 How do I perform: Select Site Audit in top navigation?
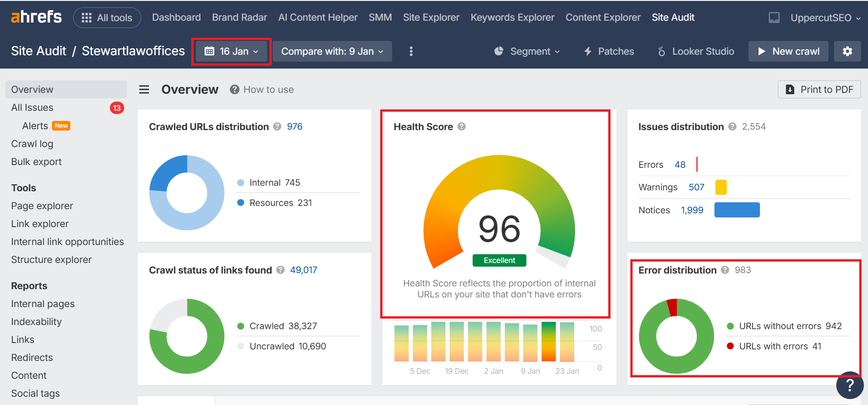(673, 17)
